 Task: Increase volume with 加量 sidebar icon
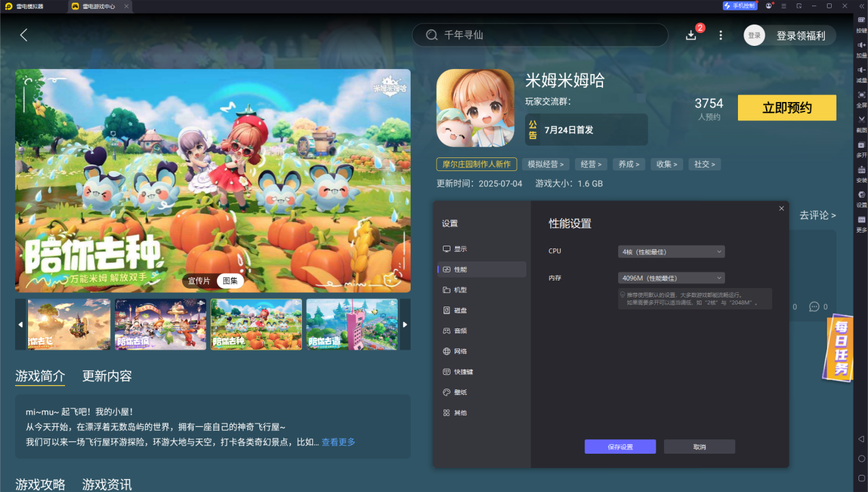(861, 49)
